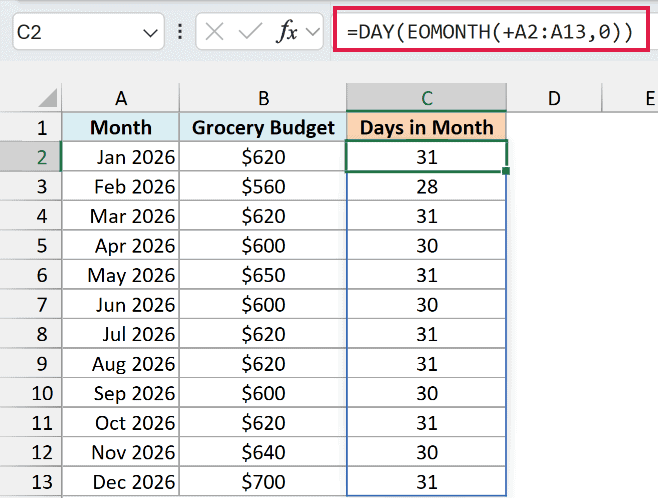Select column B header

pyautogui.click(x=263, y=98)
